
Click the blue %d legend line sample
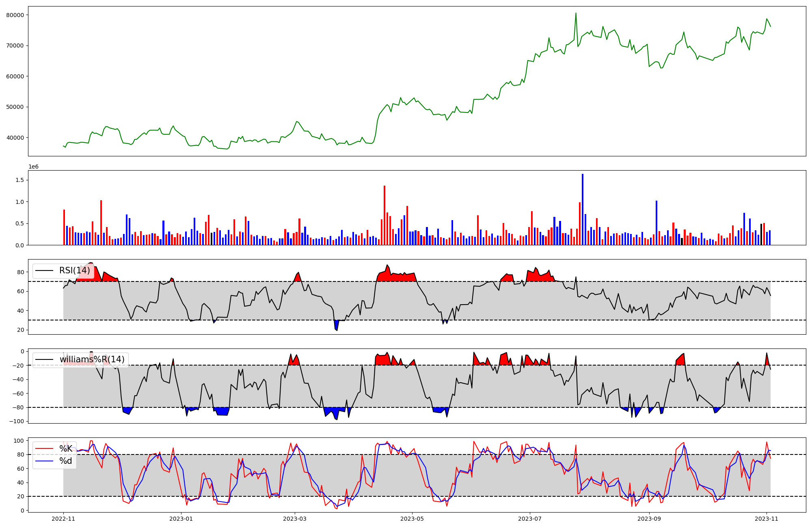pos(44,461)
